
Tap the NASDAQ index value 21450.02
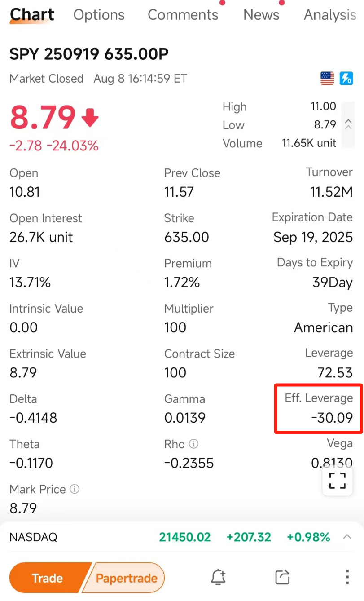coord(185,537)
